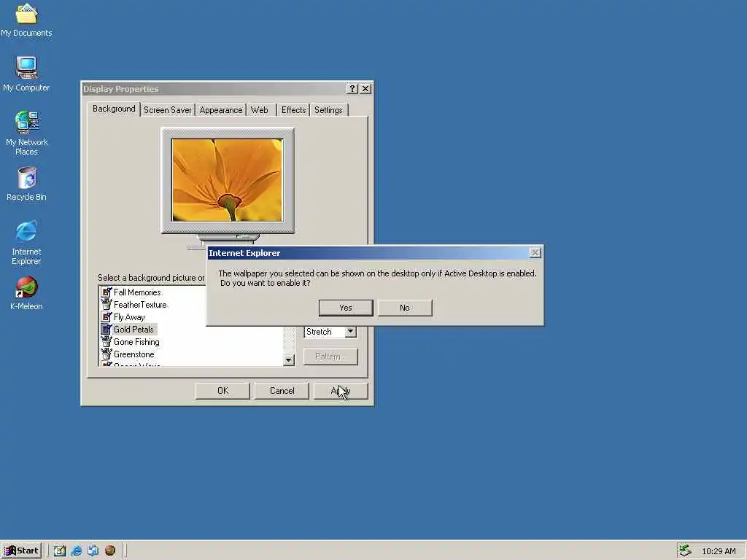
Task: Select FeatherTexture in wallpaper list
Action: click(x=140, y=305)
